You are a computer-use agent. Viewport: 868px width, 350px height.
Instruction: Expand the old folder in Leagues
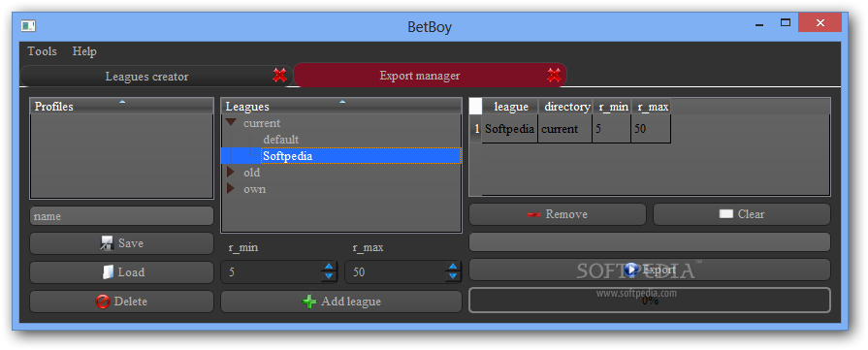point(230,173)
